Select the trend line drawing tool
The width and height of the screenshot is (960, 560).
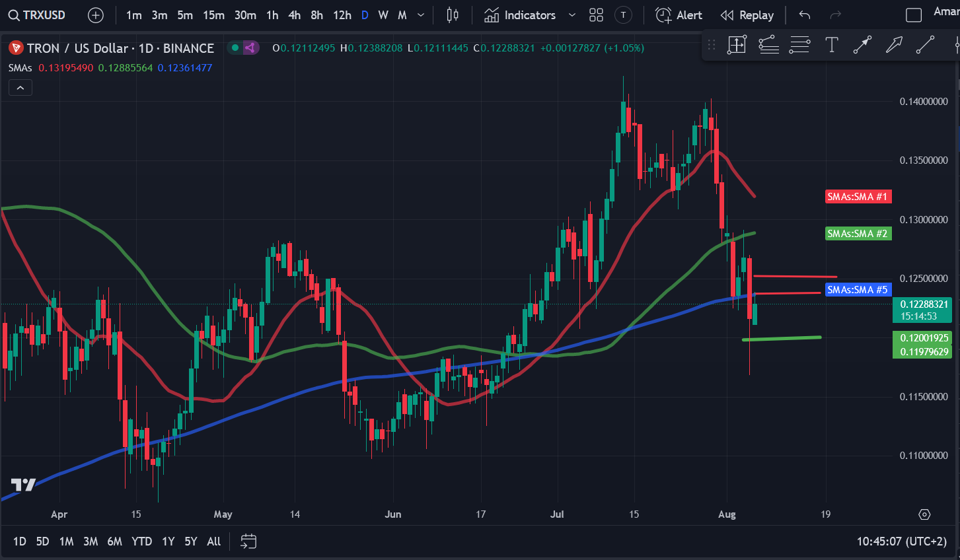tap(925, 45)
